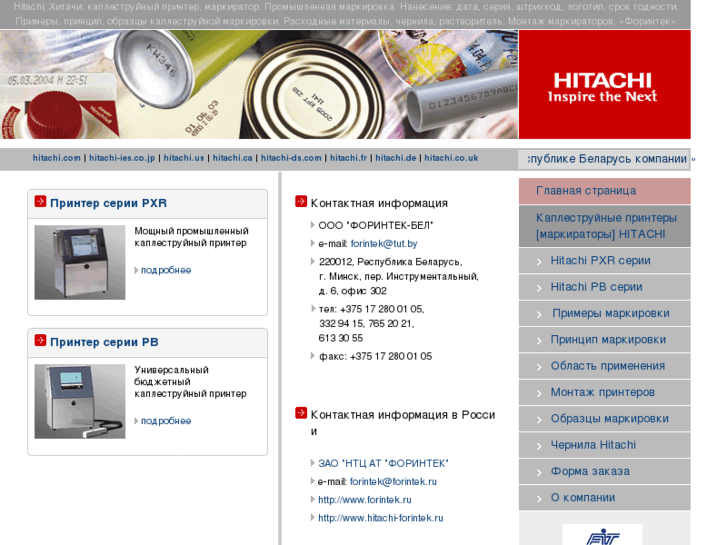Click the red arrow icon beside Контактная информация в России
The image size is (727, 545).
[301, 413]
